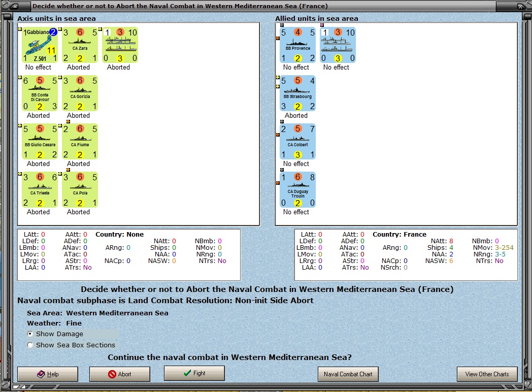Abort the naval combat
This screenshot has width=532, height=392.
point(120,374)
